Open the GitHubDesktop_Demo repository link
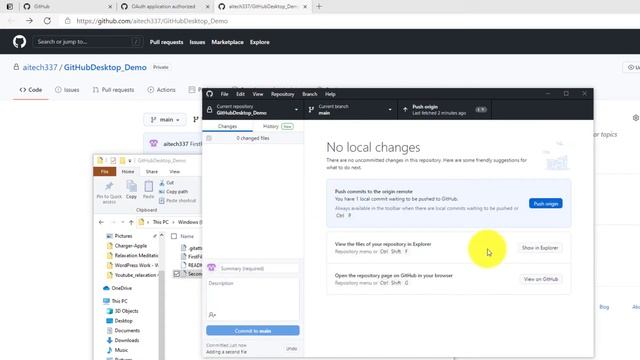 pyautogui.click(x=105, y=67)
